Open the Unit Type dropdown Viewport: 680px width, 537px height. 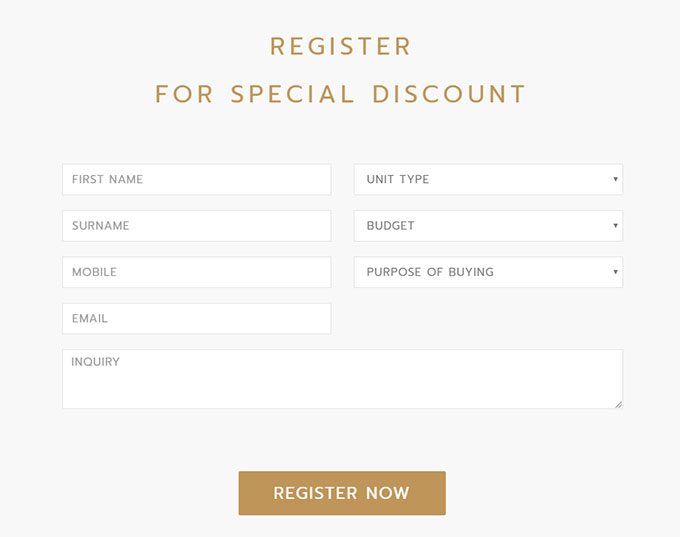click(x=488, y=180)
